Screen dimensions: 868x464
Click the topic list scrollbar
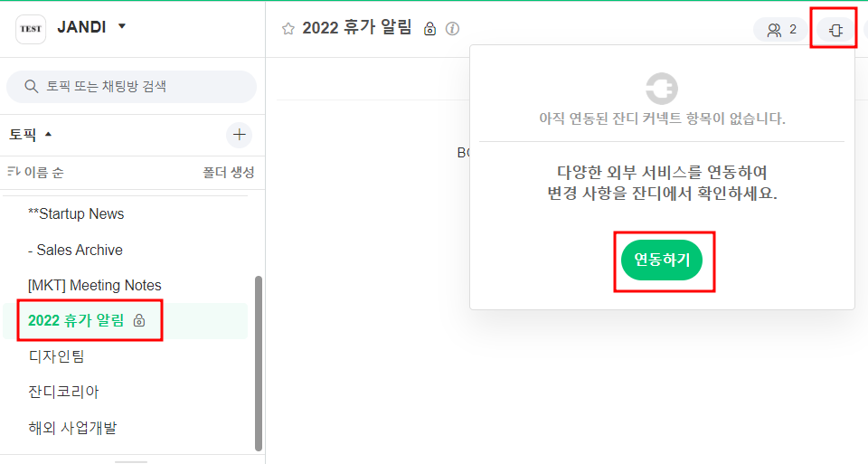259,362
